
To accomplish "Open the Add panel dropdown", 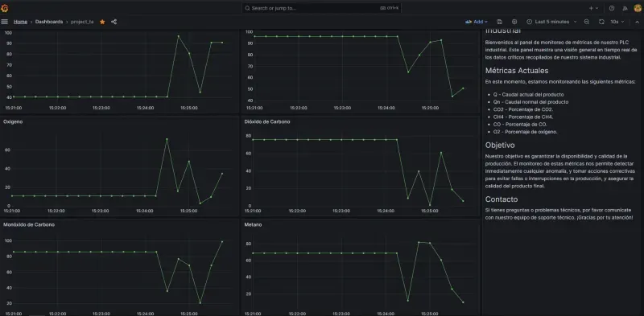I will [477, 22].
